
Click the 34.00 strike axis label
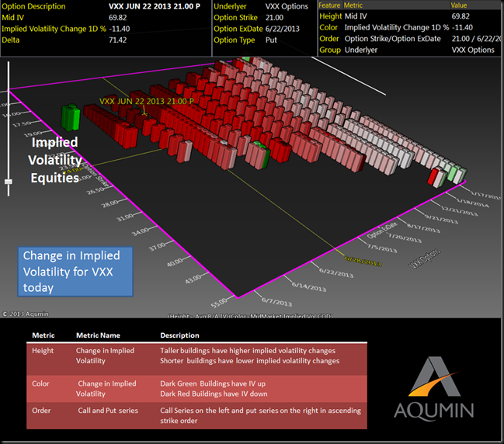[x=140, y=231]
